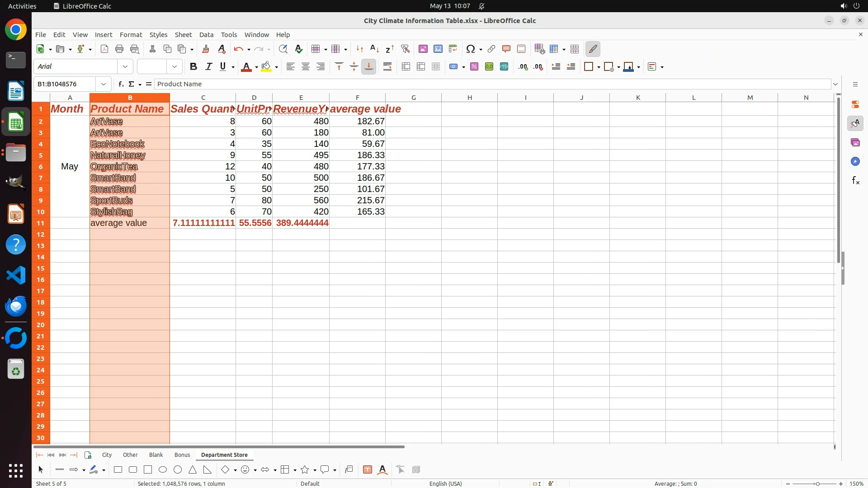Open the Navigator sidebar panel

click(855, 162)
